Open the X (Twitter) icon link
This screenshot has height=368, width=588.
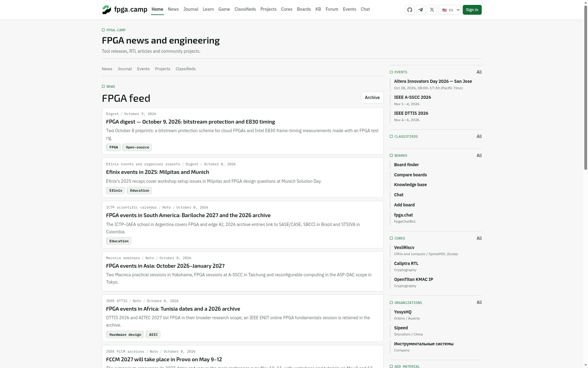[x=432, y=10]
